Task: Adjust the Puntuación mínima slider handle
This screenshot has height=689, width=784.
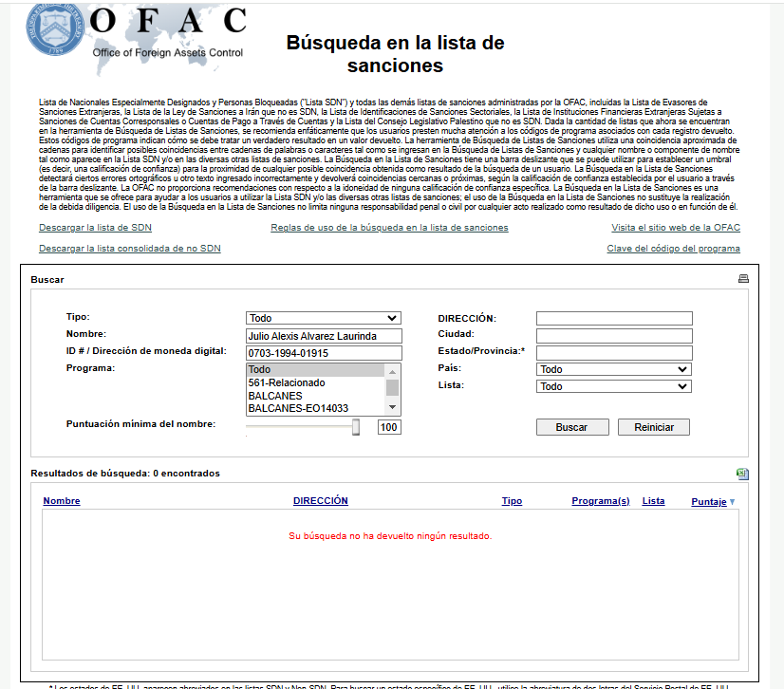Action: pyautogui.click(x=356, y=428)
